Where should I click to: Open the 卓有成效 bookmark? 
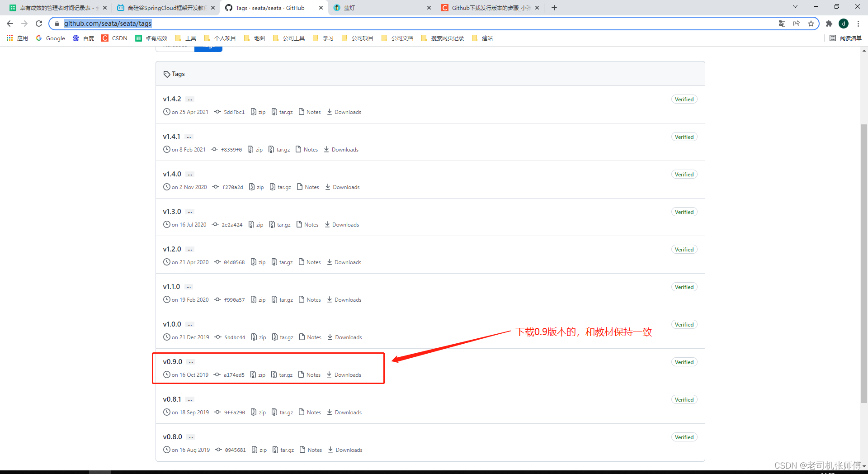(x=151, y=38)
